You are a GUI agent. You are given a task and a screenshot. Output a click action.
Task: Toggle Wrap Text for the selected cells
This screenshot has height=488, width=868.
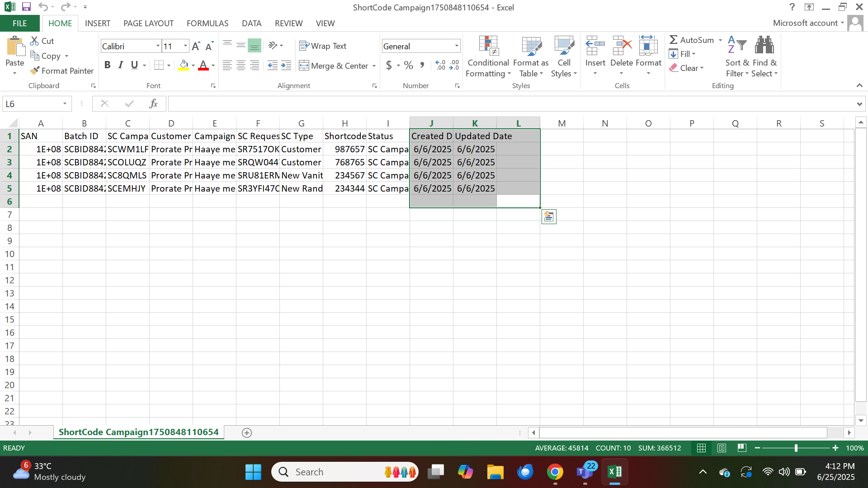[323, 46]
